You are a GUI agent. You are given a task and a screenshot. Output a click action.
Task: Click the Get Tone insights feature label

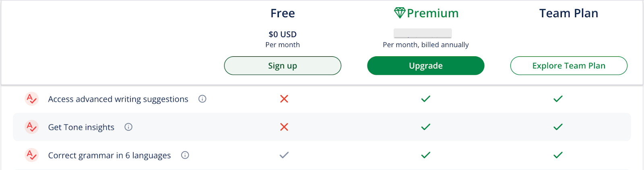pyautogui.click(x=81, y=127)
